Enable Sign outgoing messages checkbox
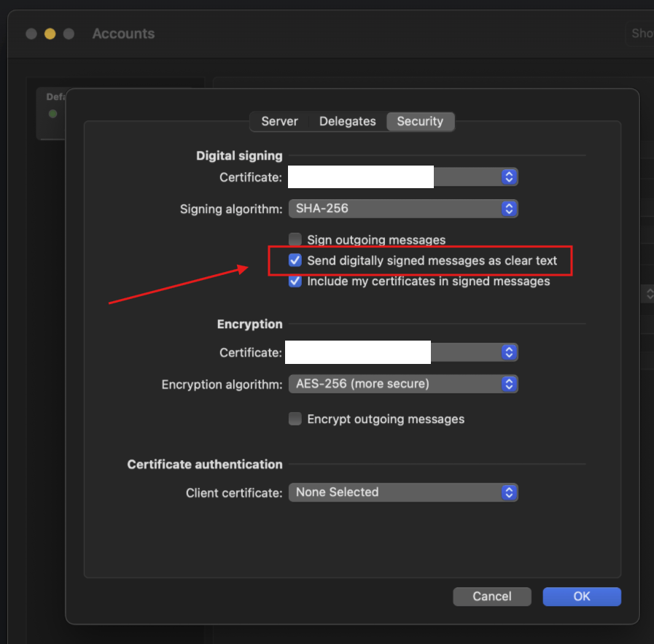Screen dimensions: 654x644 click(295, 239)
